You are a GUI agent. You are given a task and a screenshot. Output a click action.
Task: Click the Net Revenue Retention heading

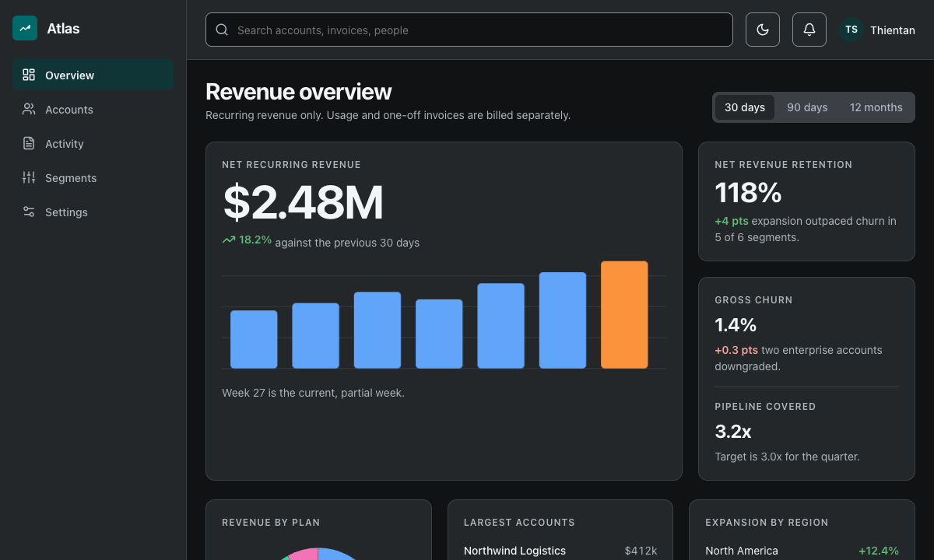[784, 165]
